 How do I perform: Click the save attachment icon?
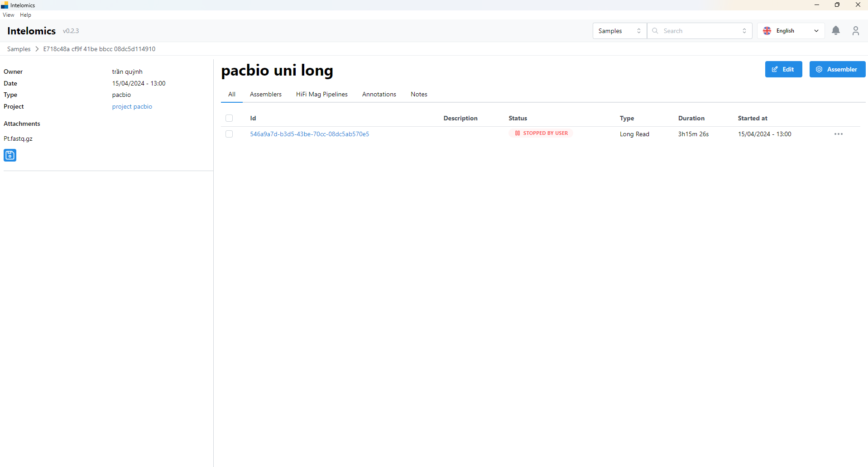click(10, 155)
